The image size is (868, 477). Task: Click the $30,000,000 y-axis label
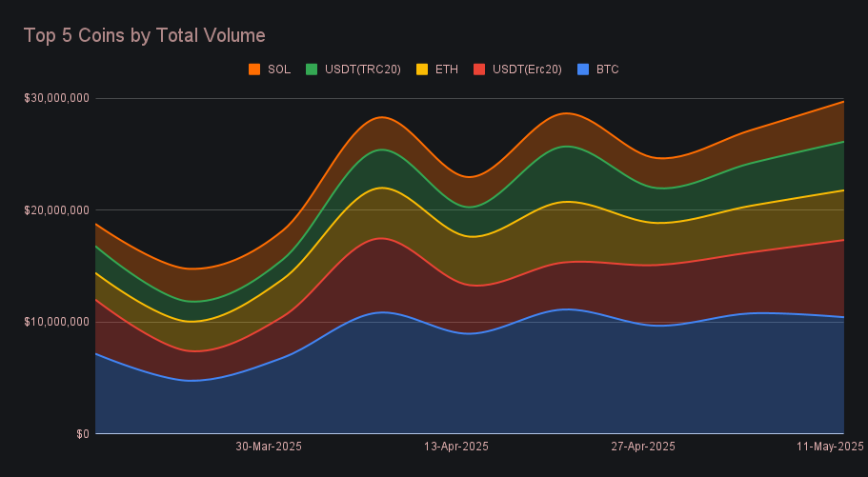click(56, 98)
